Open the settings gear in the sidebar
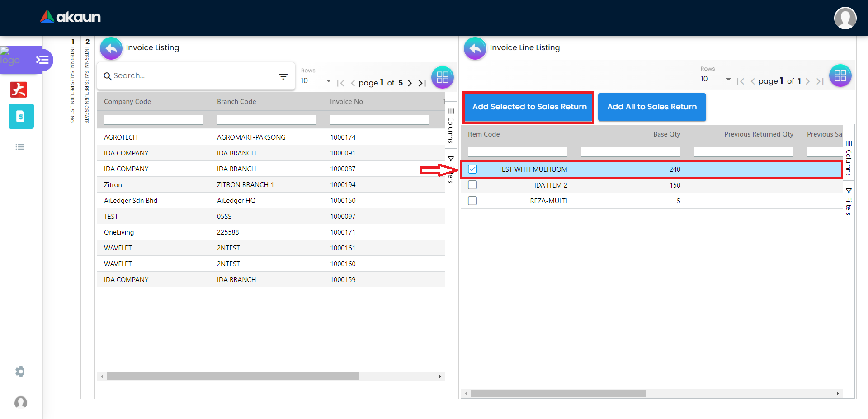 pyautogui.click(x=20, y=372)
